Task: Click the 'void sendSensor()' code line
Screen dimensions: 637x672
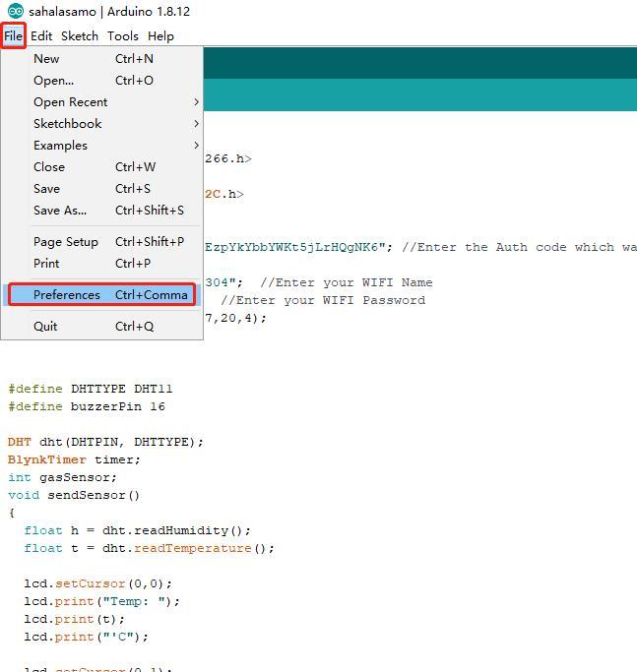Action: [x=74, y=495]
